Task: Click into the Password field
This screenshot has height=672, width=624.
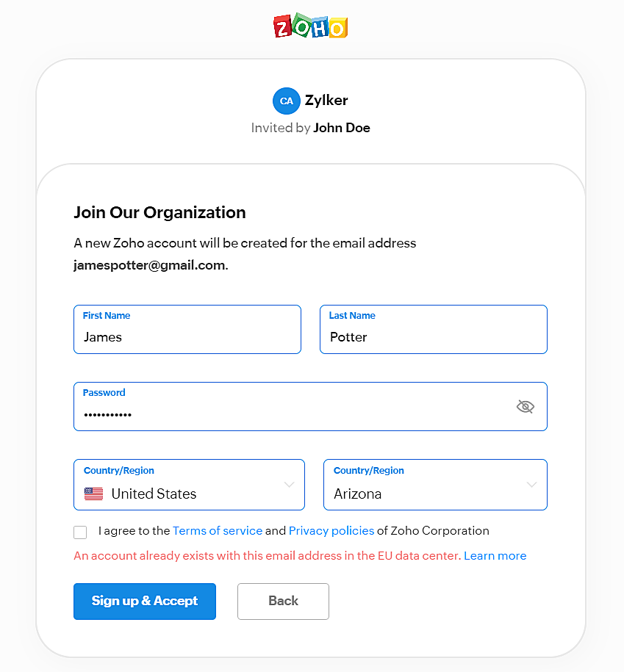Action: click(x=294, y=414)
